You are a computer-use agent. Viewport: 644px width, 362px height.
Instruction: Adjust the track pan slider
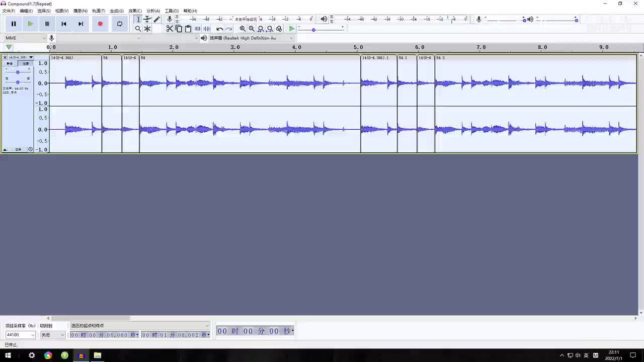pos(18,82)
